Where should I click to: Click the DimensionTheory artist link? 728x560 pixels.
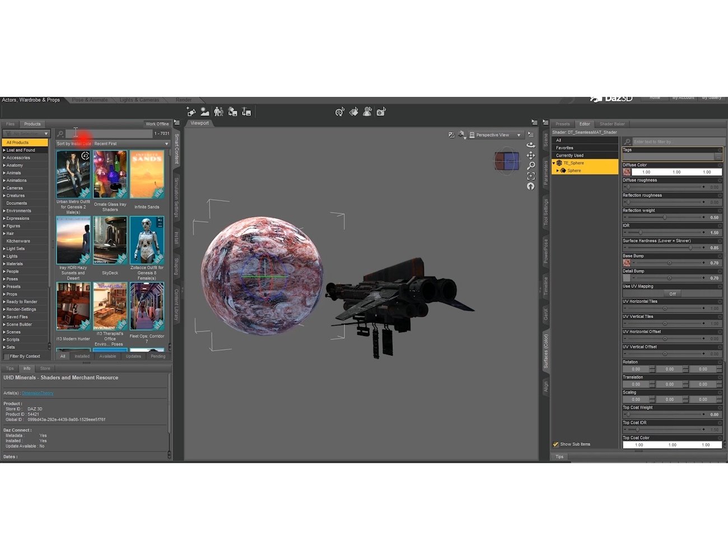(x=38, y=393)
